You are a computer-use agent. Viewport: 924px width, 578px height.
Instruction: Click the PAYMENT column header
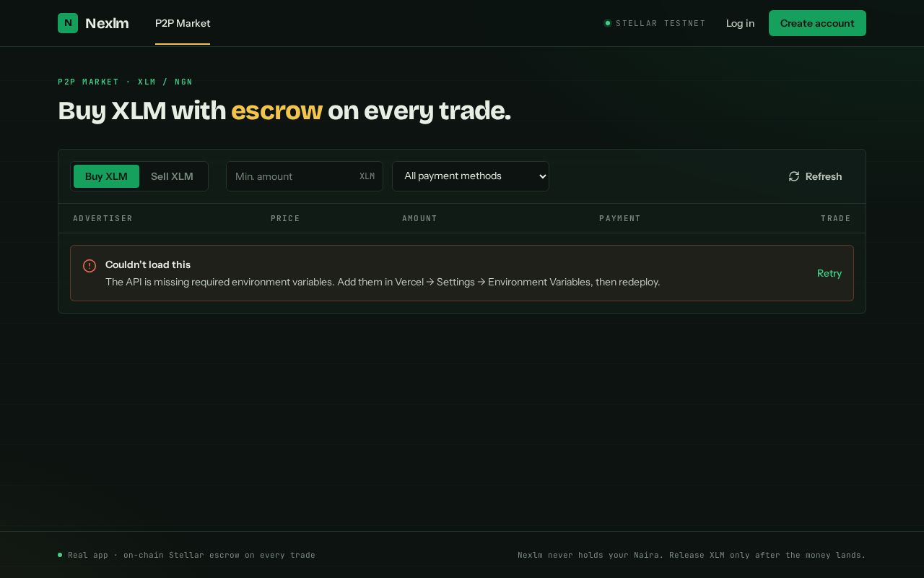coord(620,218)
